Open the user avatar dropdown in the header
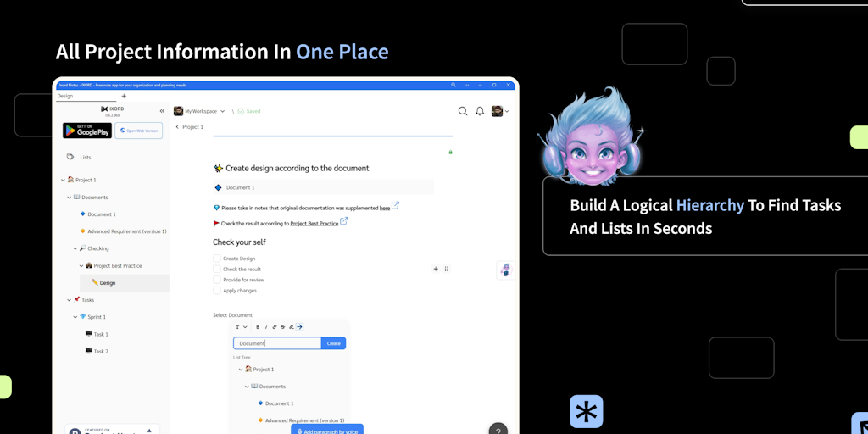 pyautogui.click(x=500, y=111)
